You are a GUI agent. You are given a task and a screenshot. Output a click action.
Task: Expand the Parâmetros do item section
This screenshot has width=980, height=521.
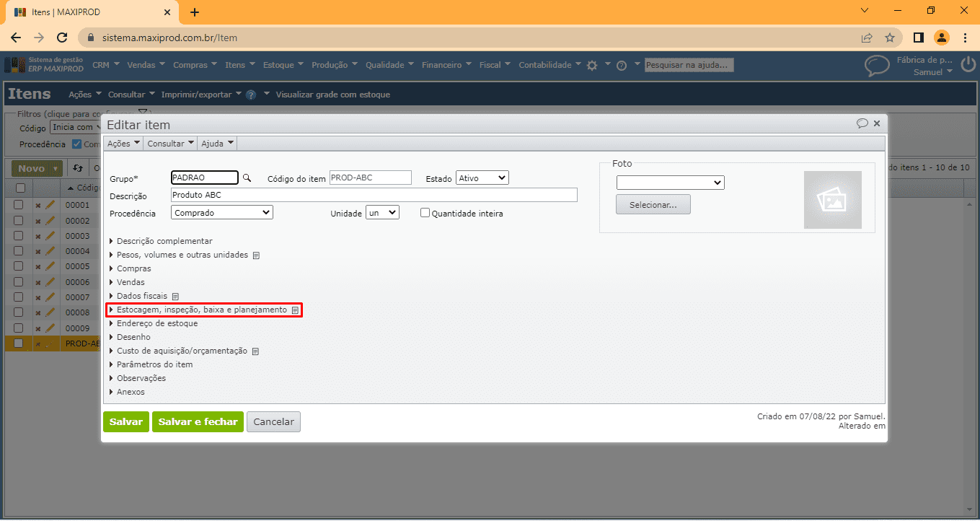pos(151,364)
